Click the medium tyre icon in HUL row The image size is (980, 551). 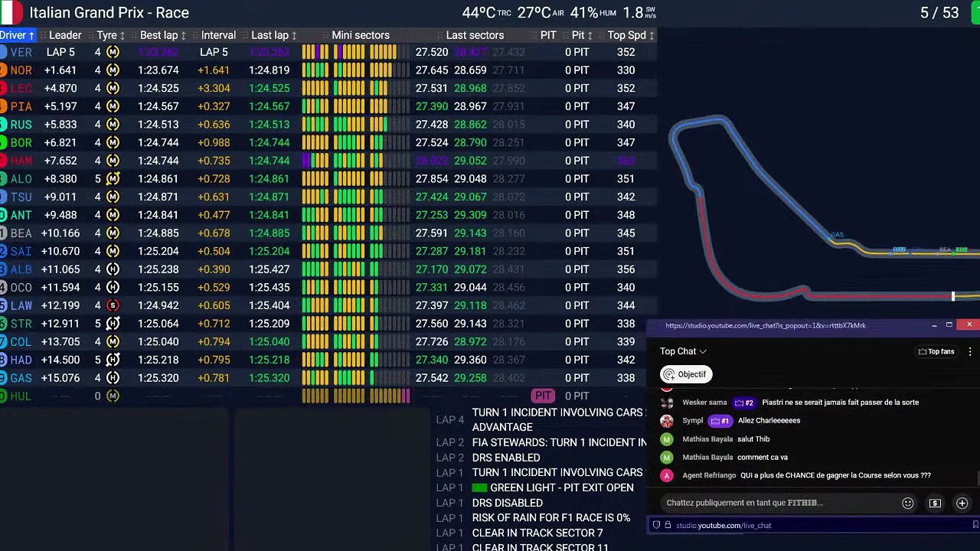pos(113,396)
